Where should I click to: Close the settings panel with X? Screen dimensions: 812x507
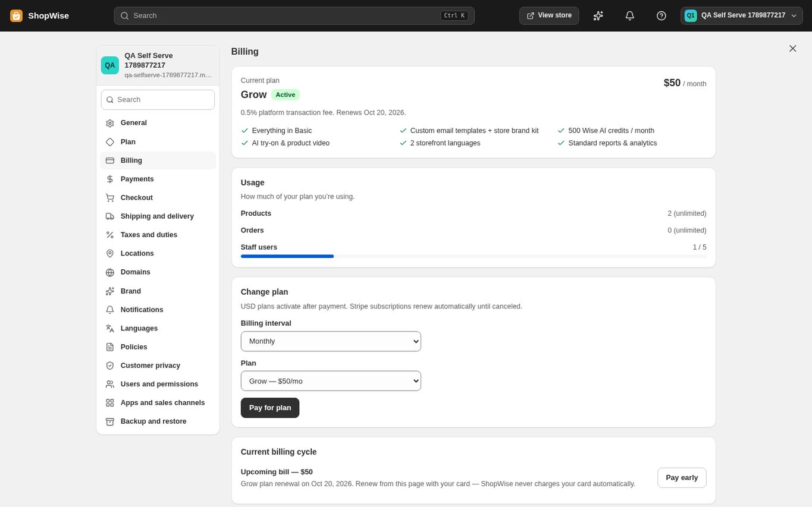[x=792, y=49]
